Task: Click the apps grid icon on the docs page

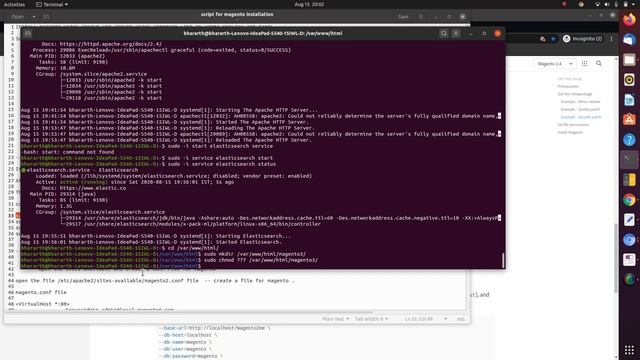Action: pyautogui.click(x=584, y=64)
